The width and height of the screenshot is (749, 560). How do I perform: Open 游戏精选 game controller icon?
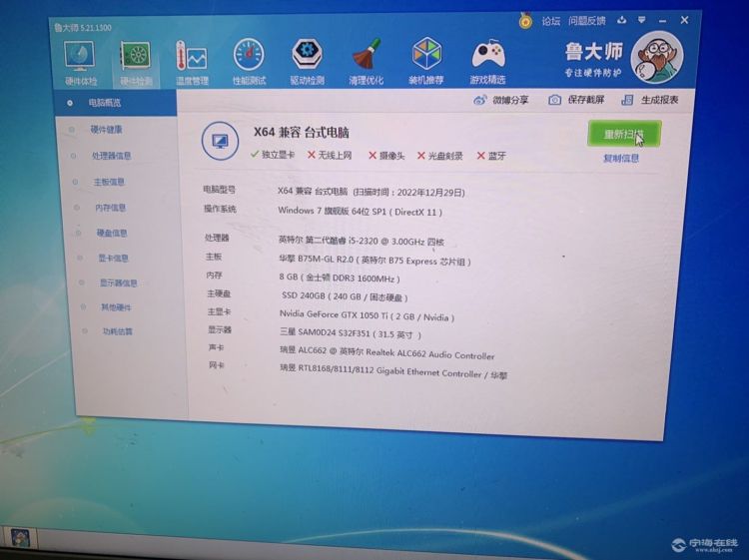coord(487,62)
